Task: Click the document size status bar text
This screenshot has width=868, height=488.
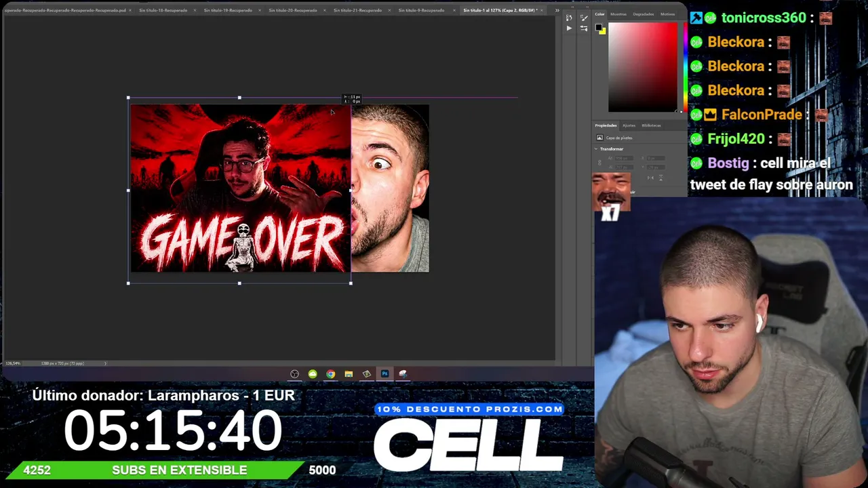Action: 62,363
